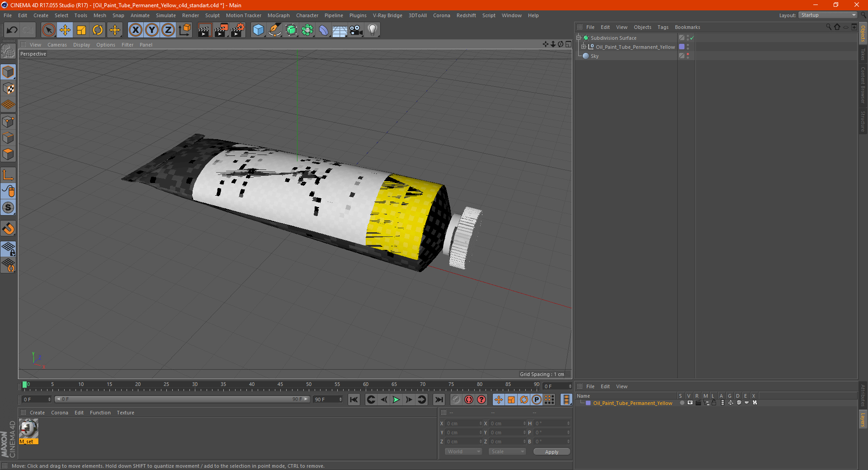Expand Oil_Paint_Tube_Permanent_Yellow tree node

(583, 47)
